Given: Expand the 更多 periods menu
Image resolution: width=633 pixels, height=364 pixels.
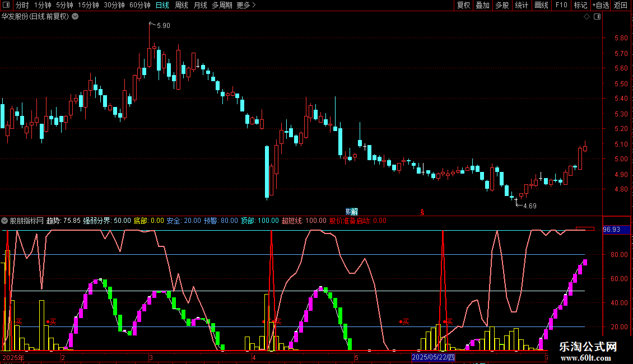Looking at the screenshot, I should coord(246,5).
